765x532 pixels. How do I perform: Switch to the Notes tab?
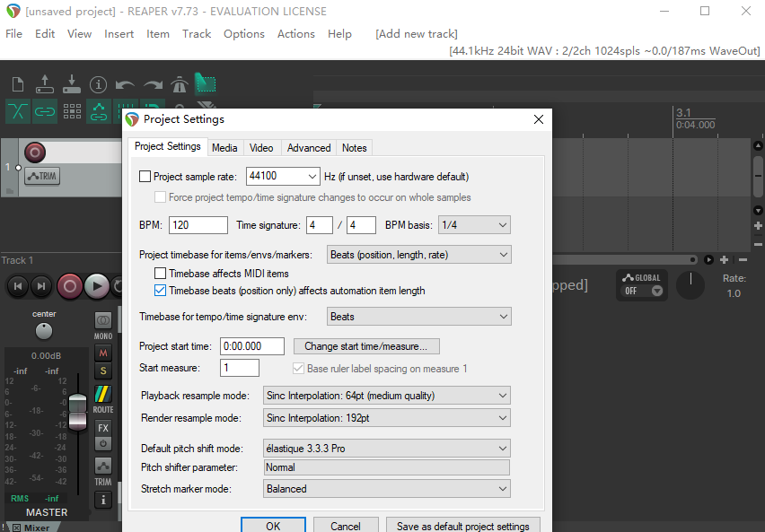point(354,148)
